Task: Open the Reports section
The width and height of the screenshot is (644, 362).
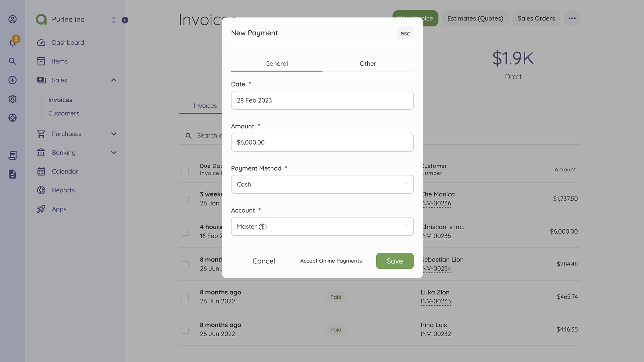Action: 63,190
